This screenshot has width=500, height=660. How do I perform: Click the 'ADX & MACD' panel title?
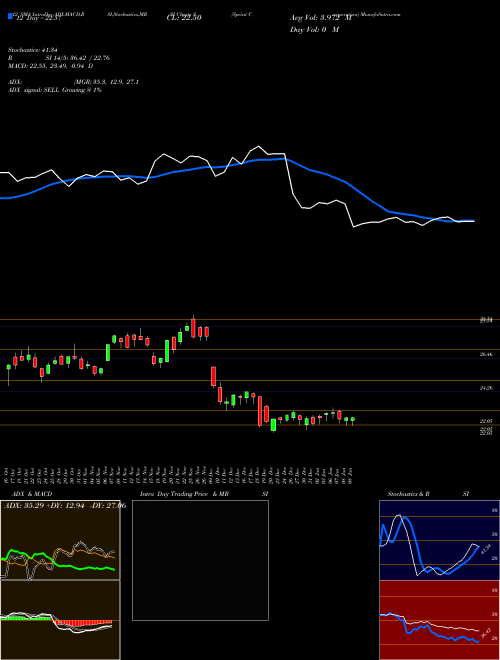point(32,494)
